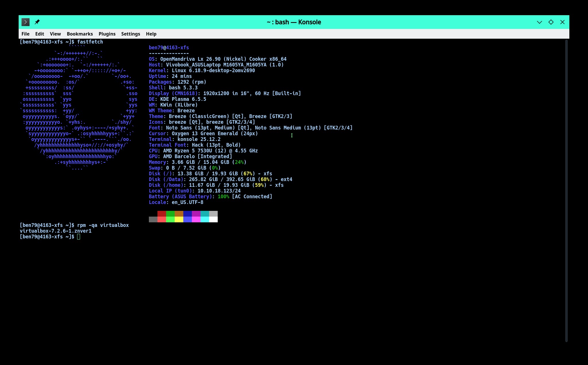Viewport: 588px width, 365px height.
Task: Close the Konsole window
Action: (x=562, y=22)
